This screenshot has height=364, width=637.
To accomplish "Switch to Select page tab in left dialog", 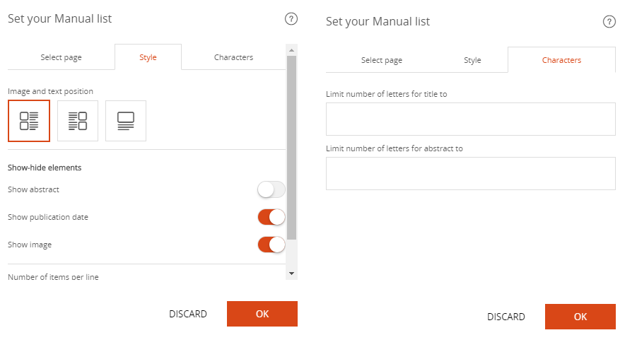I will tap(61, 57).
